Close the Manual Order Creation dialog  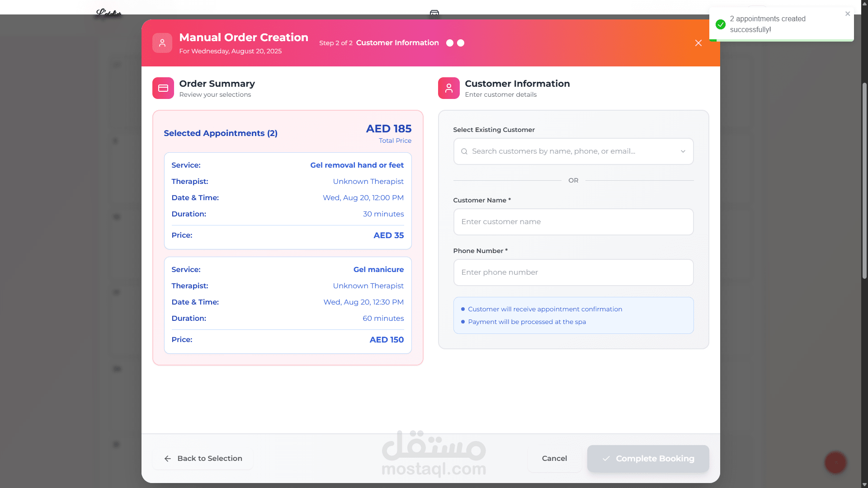pyautogui.click(x=698, y=43)
